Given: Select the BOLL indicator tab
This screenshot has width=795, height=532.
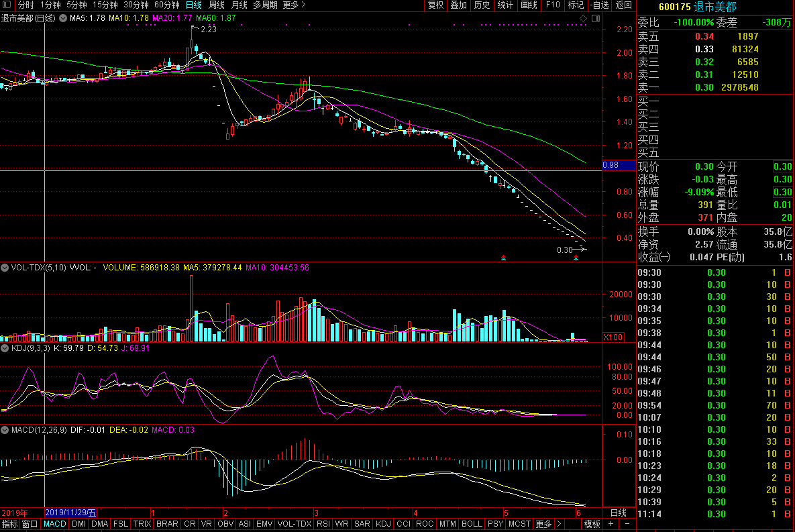Looking at the screenshot, I should [x=472, y=524].
